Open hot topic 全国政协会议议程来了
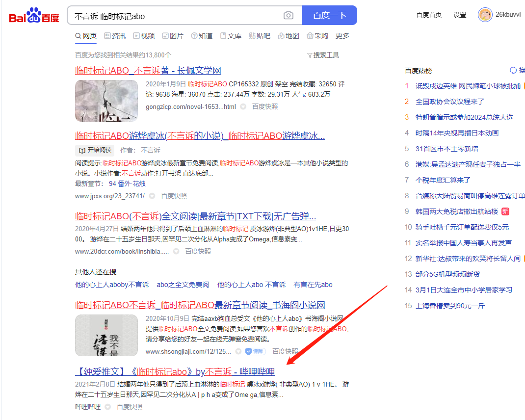This screenshot has width=525, height=420. pyautogui.click(x=449, y=102)
